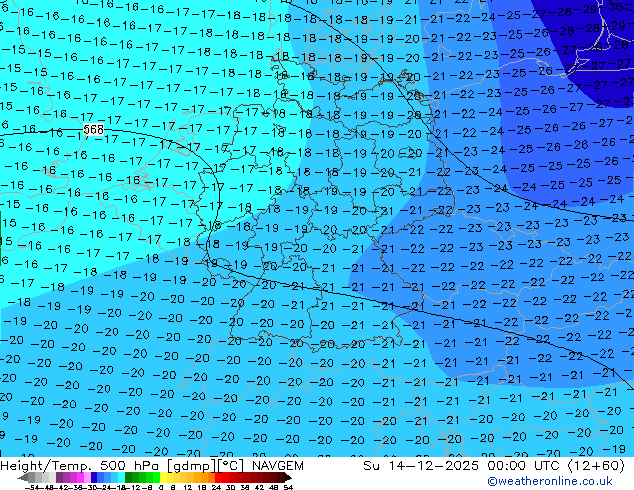
Task: Click the forecast date "Su 14-12-2025"
Action: pos(421,466)
